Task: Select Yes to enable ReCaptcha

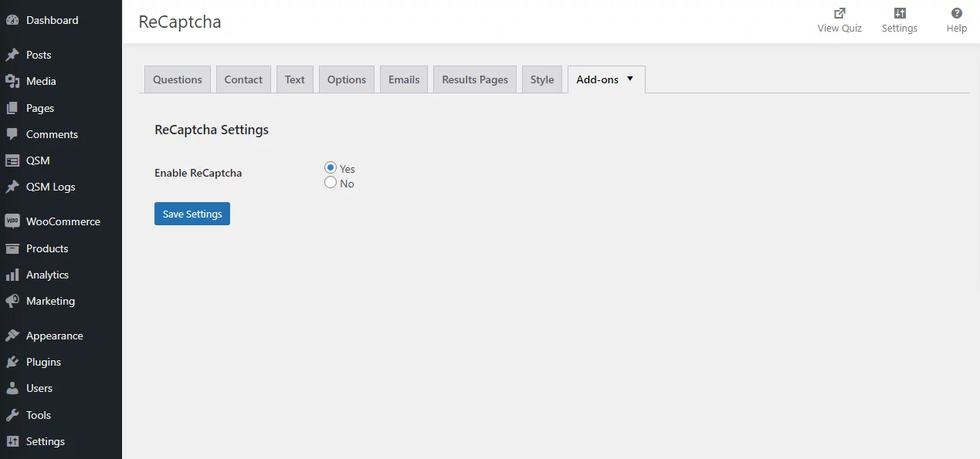Action: [x=331, y=167]
